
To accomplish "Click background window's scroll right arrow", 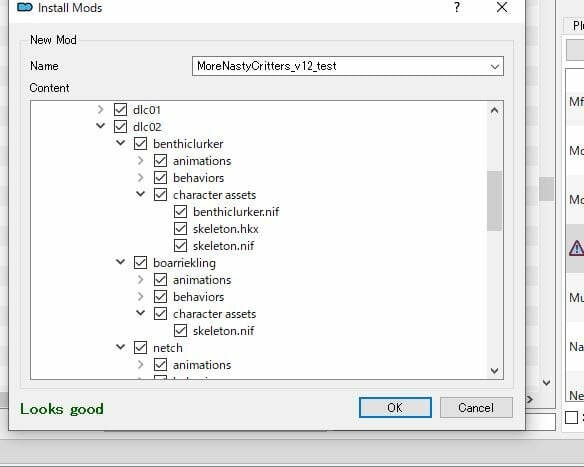I will pyautogui.click(x=530, y=400).
